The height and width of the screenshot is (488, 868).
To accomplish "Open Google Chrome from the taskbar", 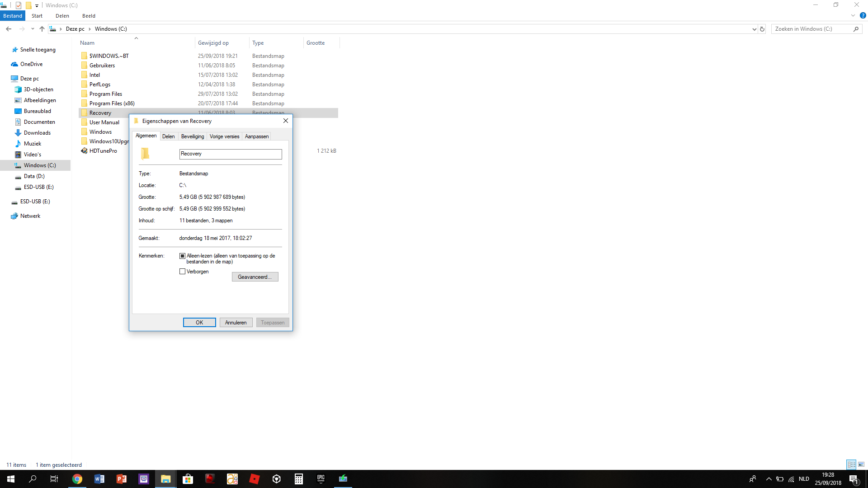I will (x=77, y=479).
